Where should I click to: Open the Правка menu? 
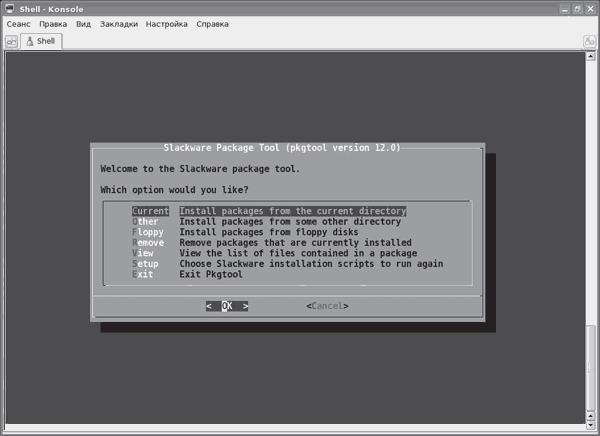(53, 24)
